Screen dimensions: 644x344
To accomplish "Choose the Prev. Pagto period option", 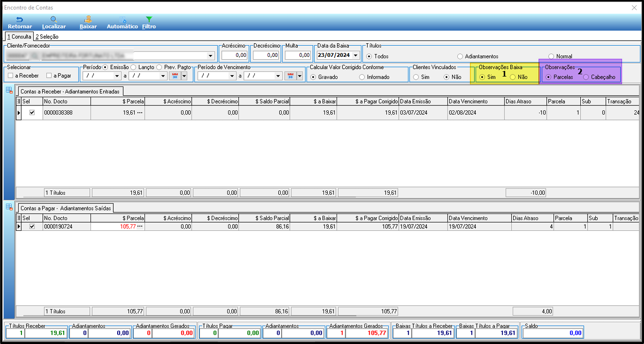I will (159, 67).
